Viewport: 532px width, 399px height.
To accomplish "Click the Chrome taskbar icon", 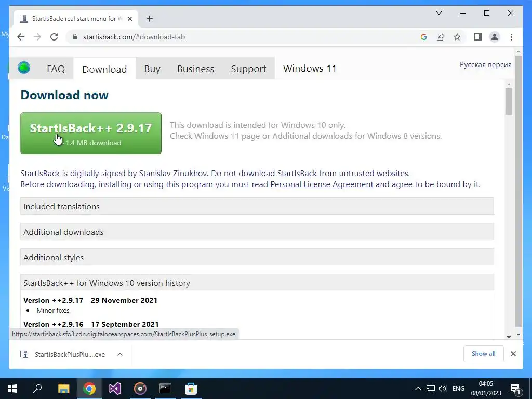I will coord(89,389).
